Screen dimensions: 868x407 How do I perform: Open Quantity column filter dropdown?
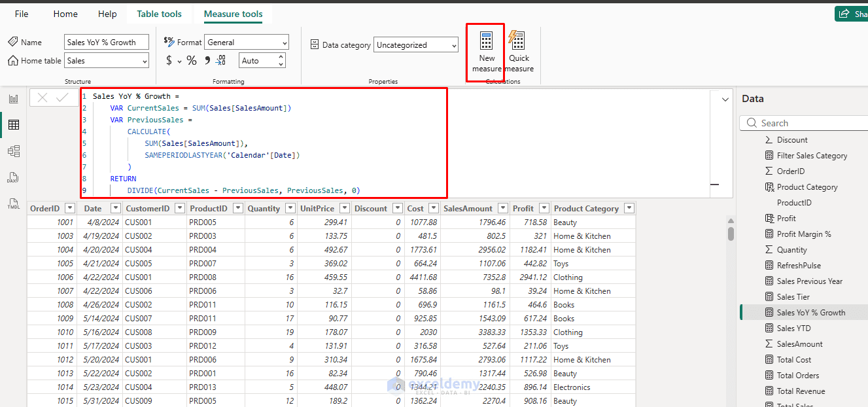(x=289, y=209)
